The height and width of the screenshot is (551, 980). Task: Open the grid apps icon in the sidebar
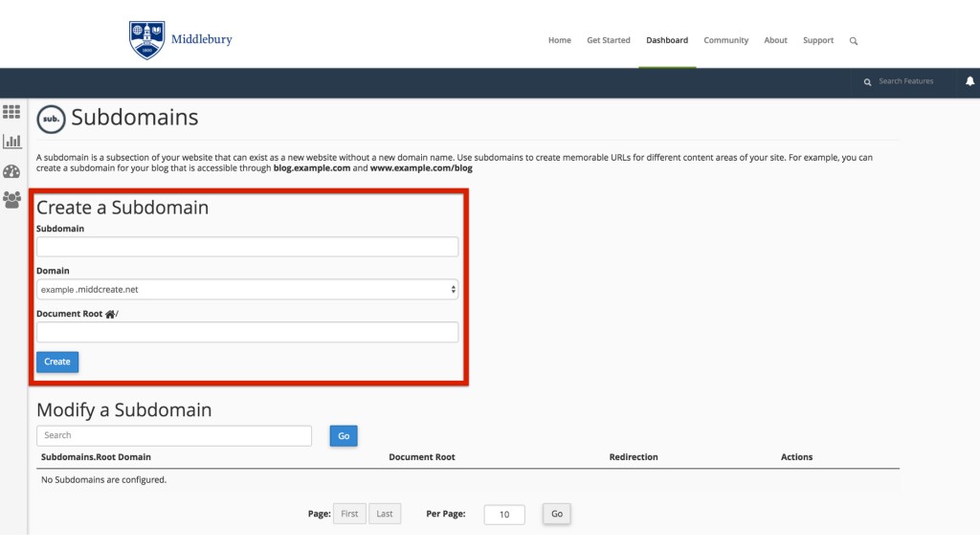[x=12, y=111]
